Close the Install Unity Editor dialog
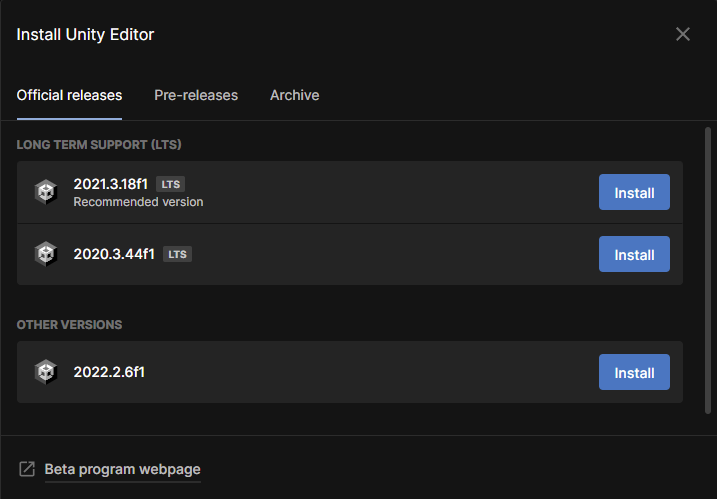Image resolution: width=717 pixels, height=499 pixels. click(x=683, y=34)
